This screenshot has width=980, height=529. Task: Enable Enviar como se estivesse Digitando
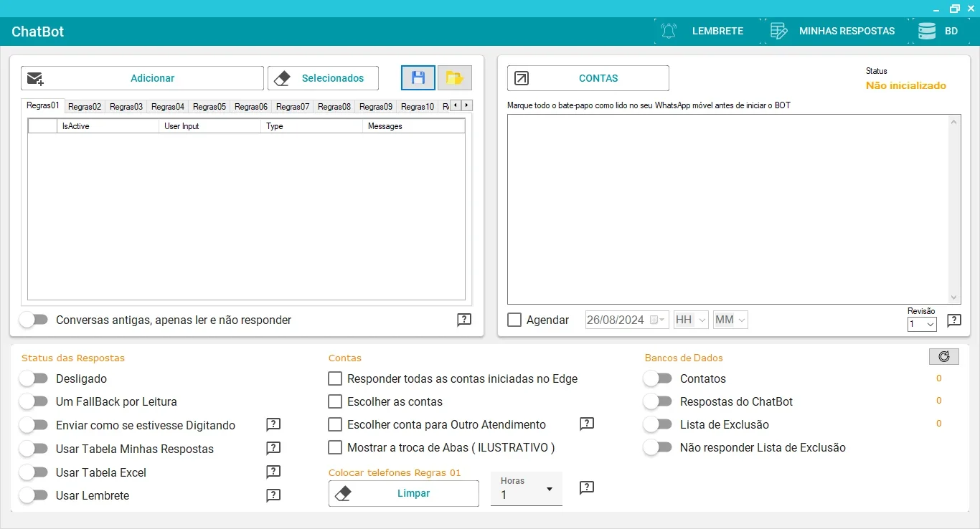(x=33, y=425)
